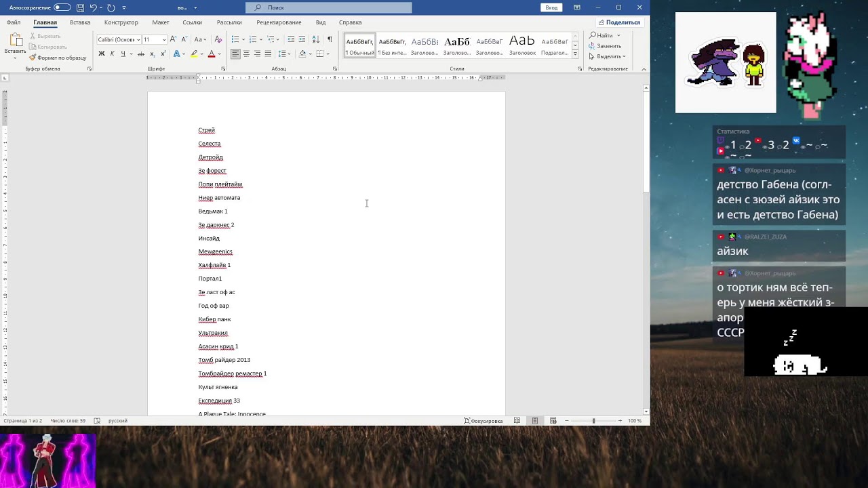Click the Поделиться share button

pos(619,22)
